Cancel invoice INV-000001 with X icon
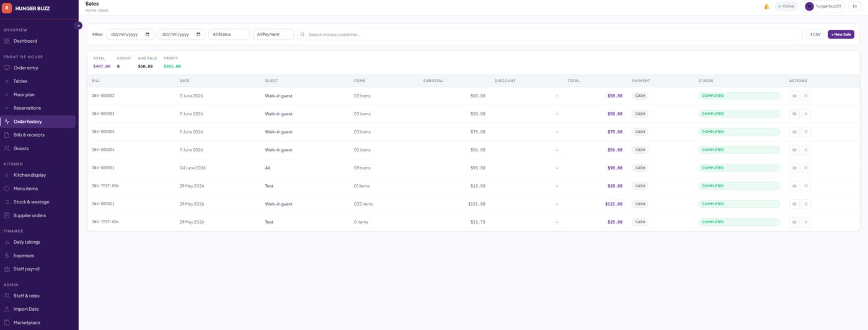868x330 pixels. pyautogui.click(x=806, y=168)
